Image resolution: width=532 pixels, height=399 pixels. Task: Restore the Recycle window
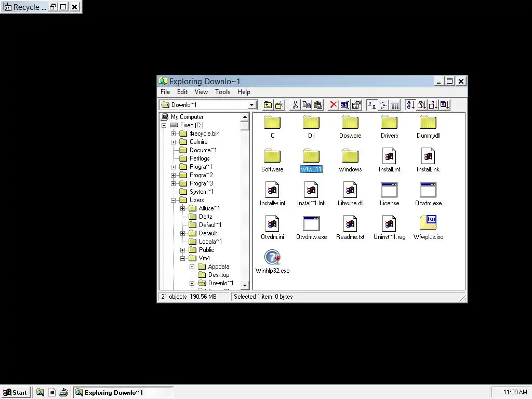pyautogui.click(x=52, y=7)
